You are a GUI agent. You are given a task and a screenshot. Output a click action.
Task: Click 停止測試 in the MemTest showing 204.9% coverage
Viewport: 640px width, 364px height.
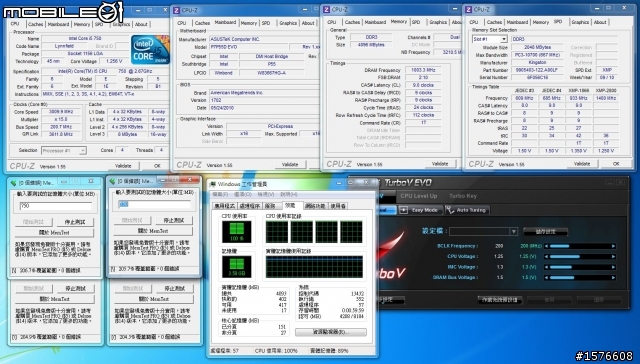pos(75,289)
